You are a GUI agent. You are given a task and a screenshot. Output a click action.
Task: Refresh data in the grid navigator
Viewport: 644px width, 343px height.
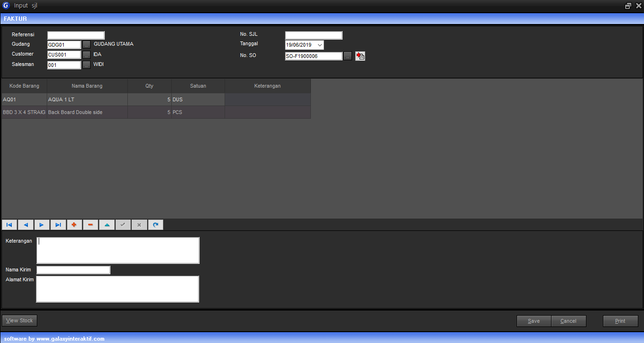(x=155, y=225)
